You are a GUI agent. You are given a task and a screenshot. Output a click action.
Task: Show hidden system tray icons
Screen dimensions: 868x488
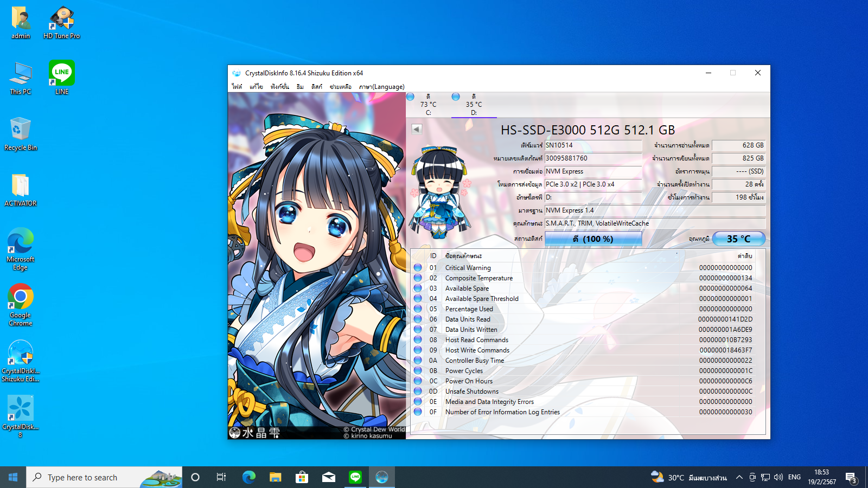(x=739, y=477)
